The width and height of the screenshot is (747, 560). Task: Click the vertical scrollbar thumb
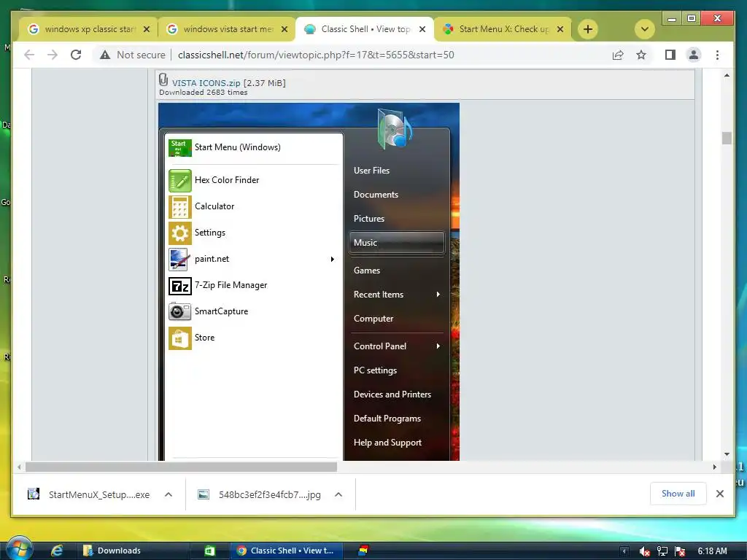(727, 138)
